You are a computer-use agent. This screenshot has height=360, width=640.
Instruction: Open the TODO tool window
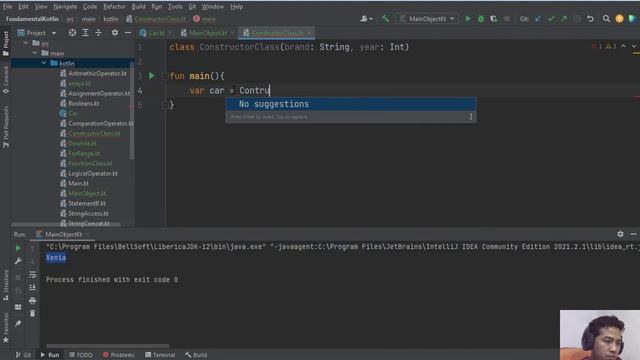(80, 355)
